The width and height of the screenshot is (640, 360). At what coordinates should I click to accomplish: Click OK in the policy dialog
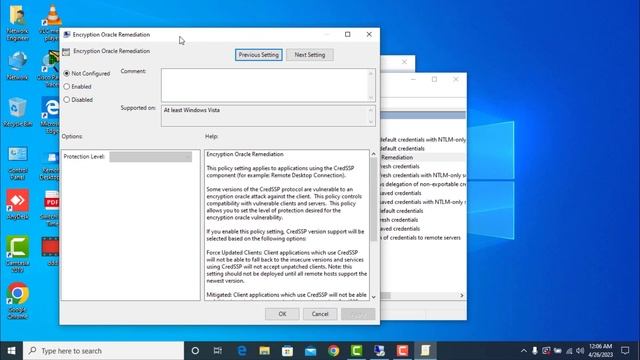pyautogui.click(x=282, y=314)
